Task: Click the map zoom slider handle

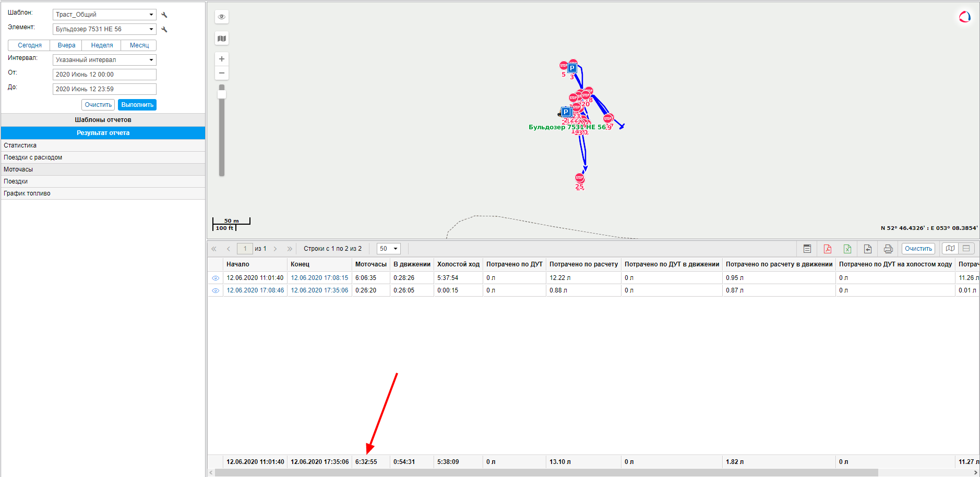Action: tap(222, 94)
